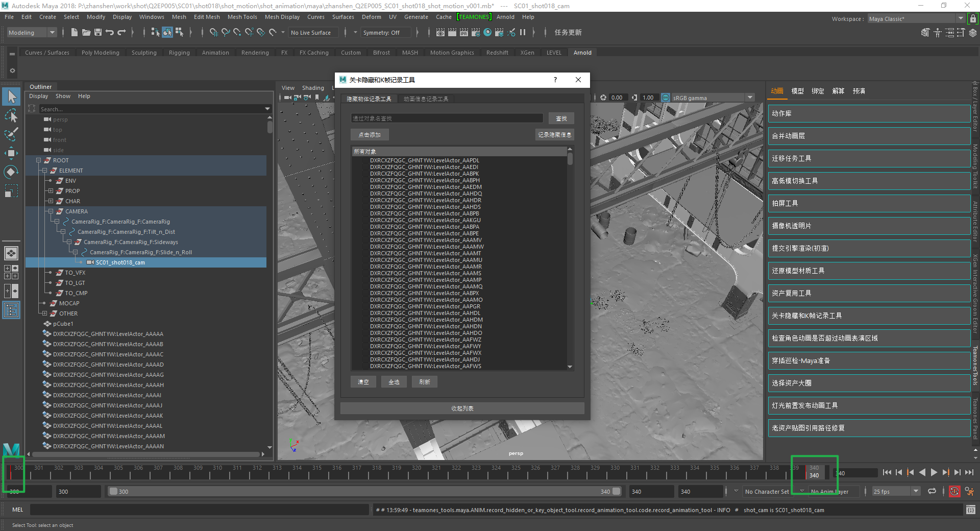
Task: Select the Lasso tool in left toolbox
Action: click(x=11, y=116)
